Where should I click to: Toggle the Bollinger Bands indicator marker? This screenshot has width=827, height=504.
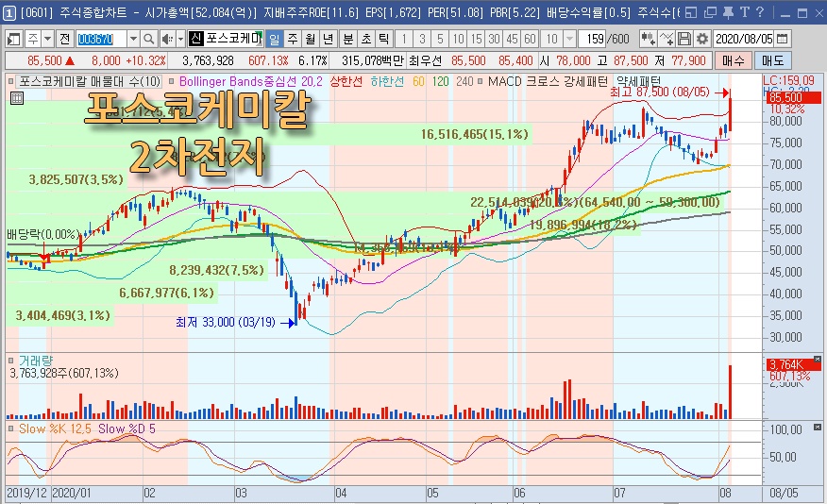172,82
